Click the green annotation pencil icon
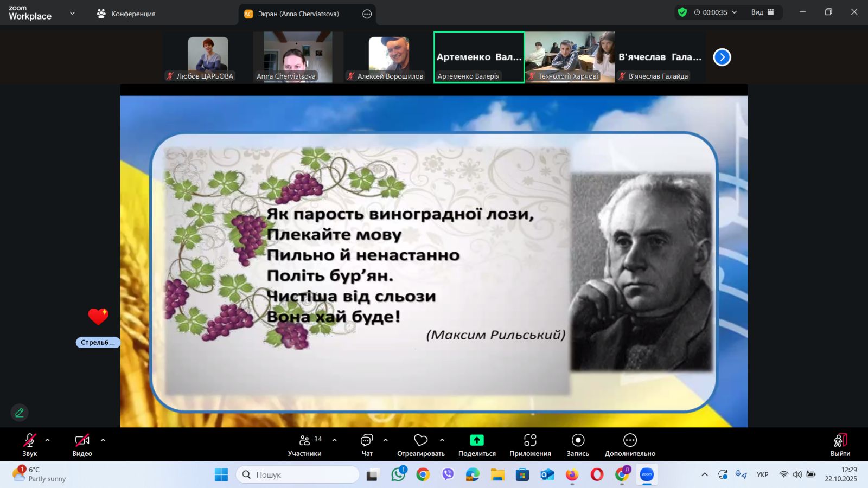Image resolution: width=868 pixels, height=488 pixels. point(20,413)
